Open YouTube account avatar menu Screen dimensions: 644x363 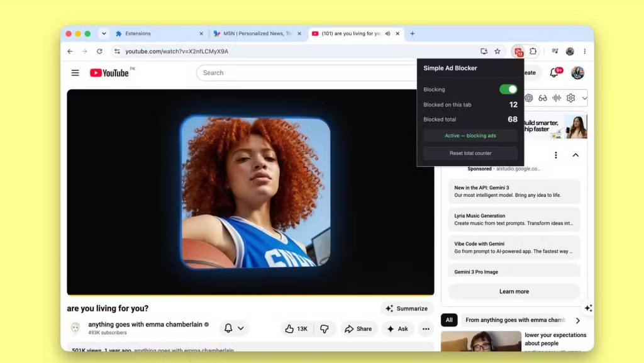point(577,73)
